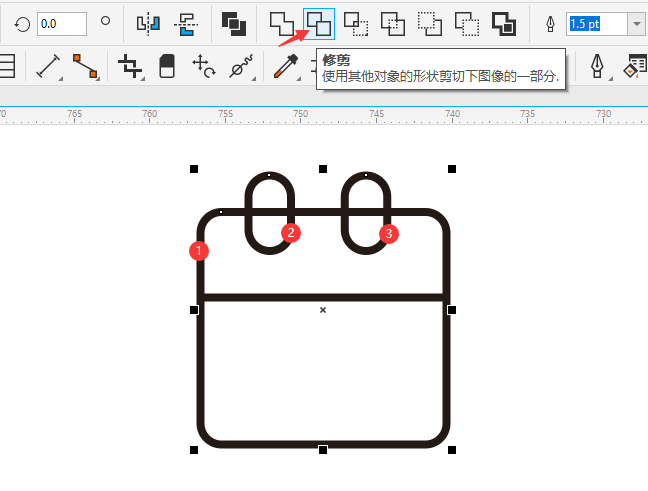Open the Crop tool flyout triangle
648x491 pixels.
pos(143,79)
